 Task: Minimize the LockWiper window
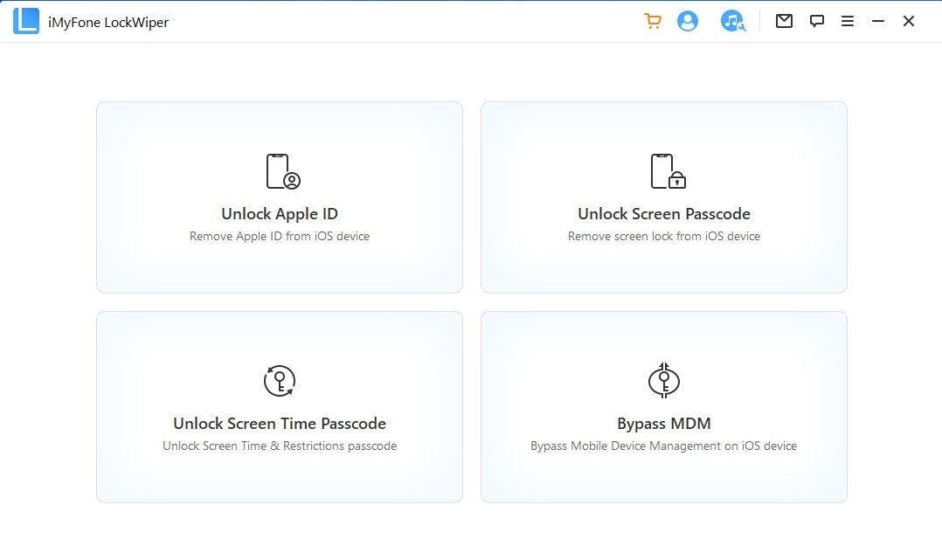pos(877,21)
